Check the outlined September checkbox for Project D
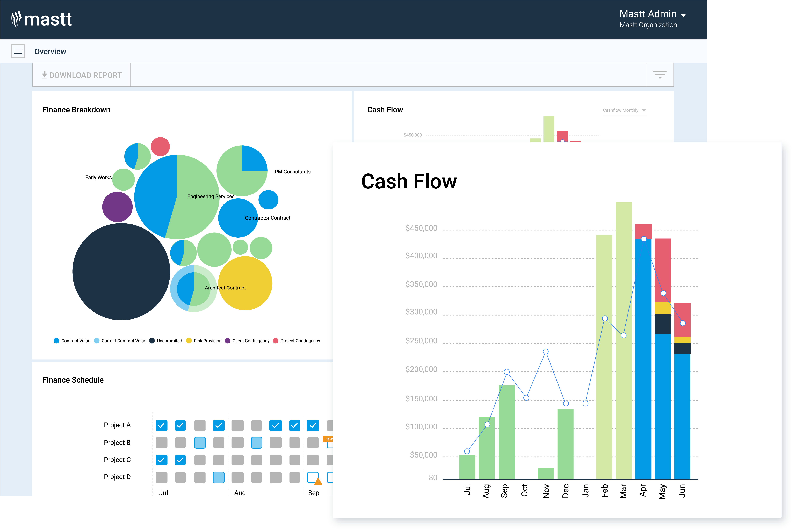 tap(312, 477)
